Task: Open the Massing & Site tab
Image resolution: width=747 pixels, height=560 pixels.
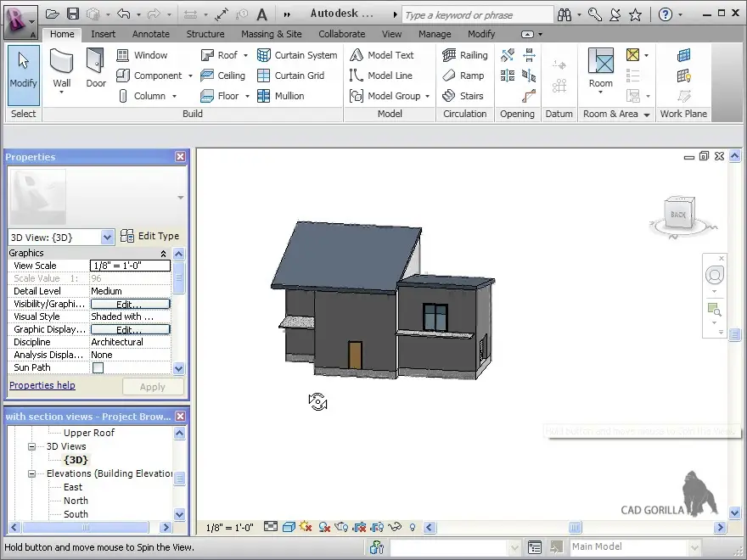Action: pos(271,34)
